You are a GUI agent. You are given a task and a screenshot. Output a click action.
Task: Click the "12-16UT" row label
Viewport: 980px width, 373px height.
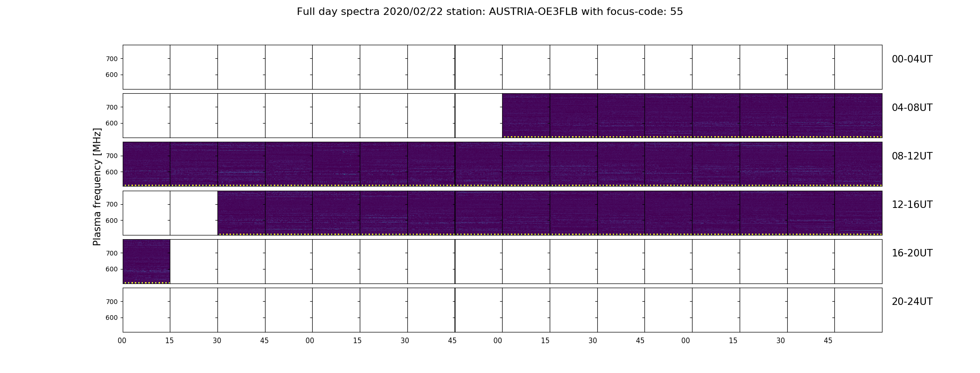912,205
